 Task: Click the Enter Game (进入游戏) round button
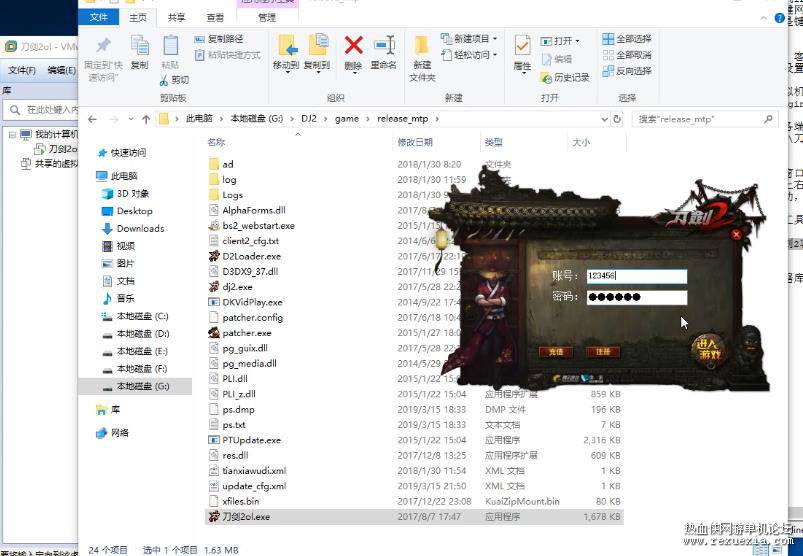click(709, 349)
